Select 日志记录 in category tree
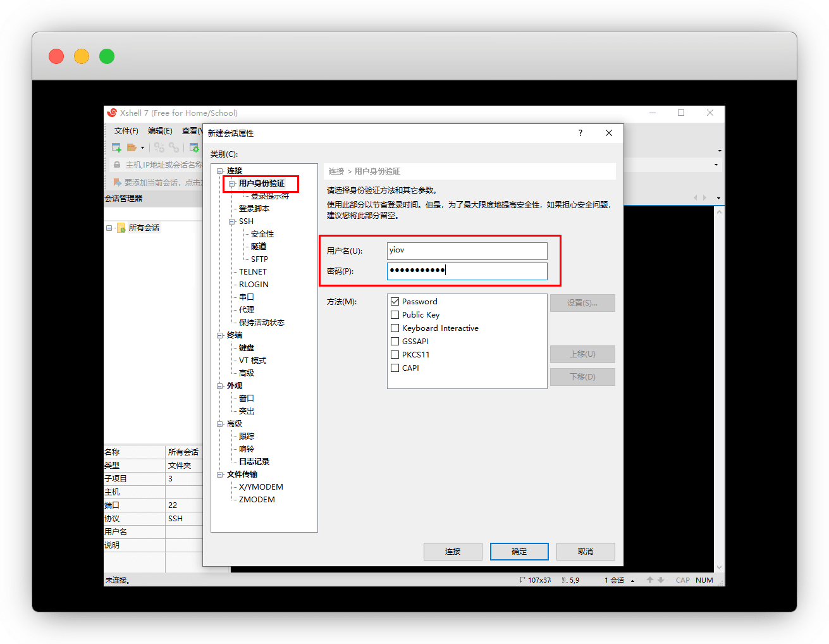The height and width of the screenshot is (644, 829). click(254, 462)
